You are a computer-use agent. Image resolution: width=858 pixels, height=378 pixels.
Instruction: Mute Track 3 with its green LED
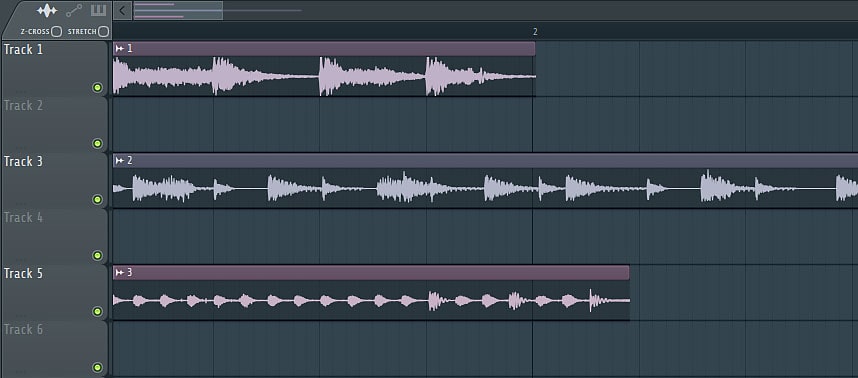(x=97, y=200)
